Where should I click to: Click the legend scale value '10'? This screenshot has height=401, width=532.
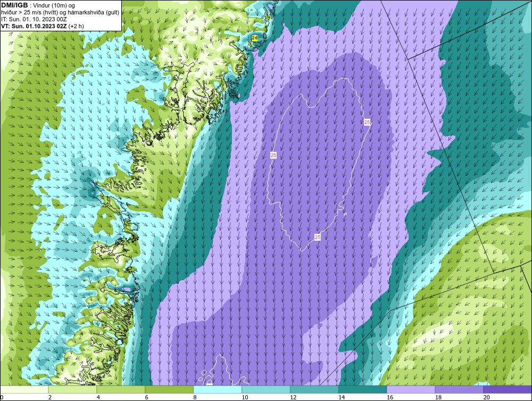(245, 397)
